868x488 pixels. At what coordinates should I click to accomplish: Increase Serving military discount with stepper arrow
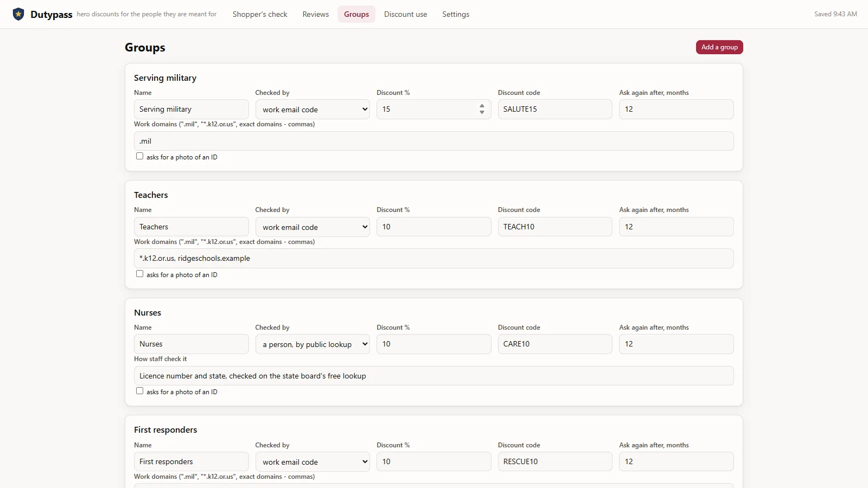point(482,106)
